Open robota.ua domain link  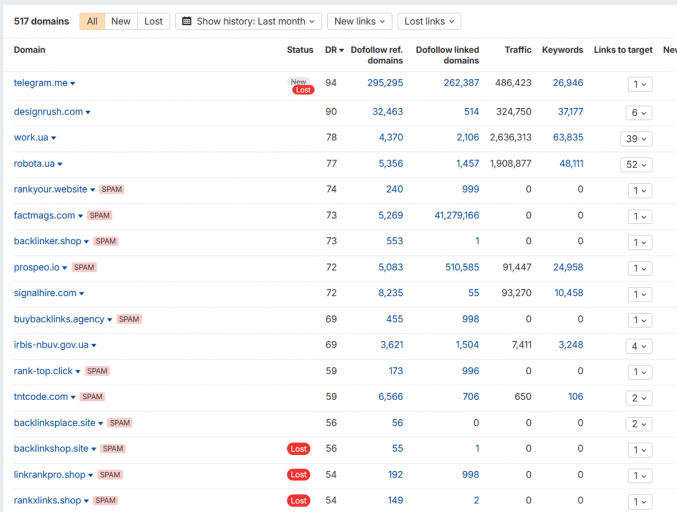[x=34, y=164]
